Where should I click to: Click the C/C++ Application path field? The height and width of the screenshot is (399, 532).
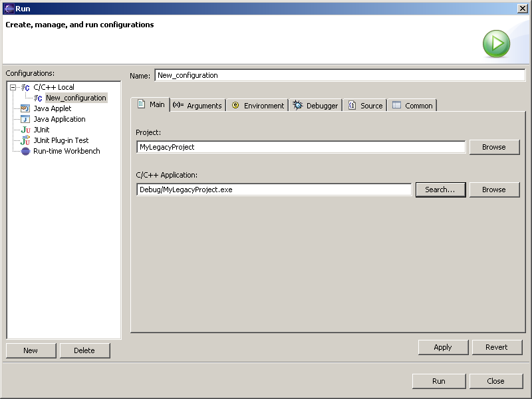tap(274, 190)
